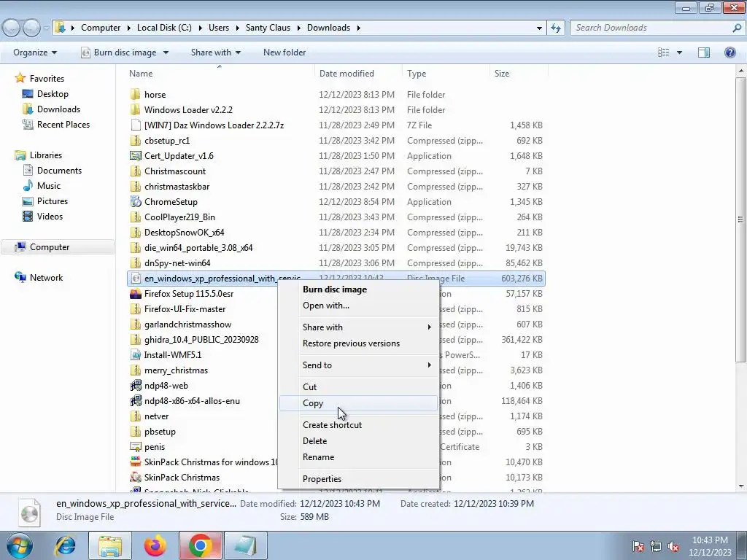Click the Search Downloads input field
747x560 pixels.
(x=651, y=28)
